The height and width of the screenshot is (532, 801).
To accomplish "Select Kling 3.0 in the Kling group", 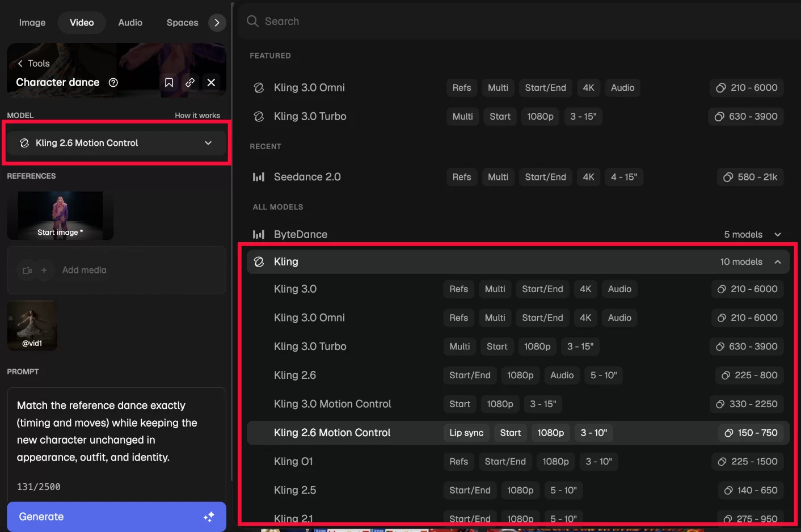I will coord(518,289).
